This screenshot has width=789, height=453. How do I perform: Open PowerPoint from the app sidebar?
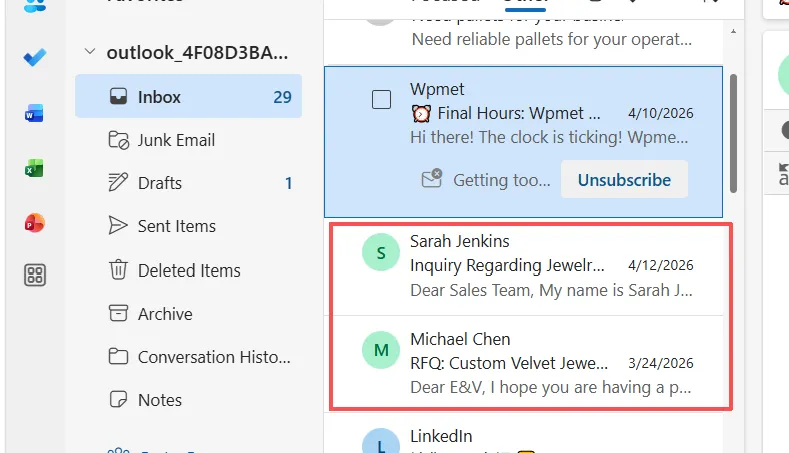35,223
